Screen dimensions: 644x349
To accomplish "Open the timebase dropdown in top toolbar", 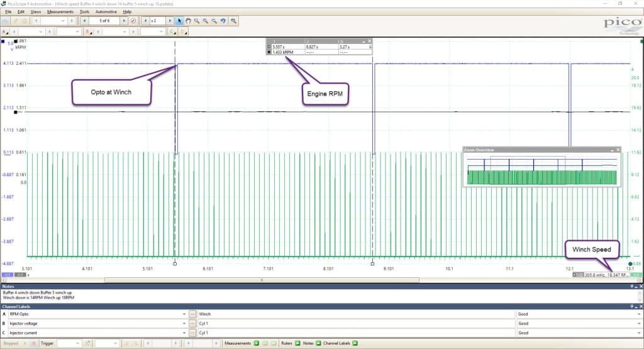I will [x=54, y=21].
